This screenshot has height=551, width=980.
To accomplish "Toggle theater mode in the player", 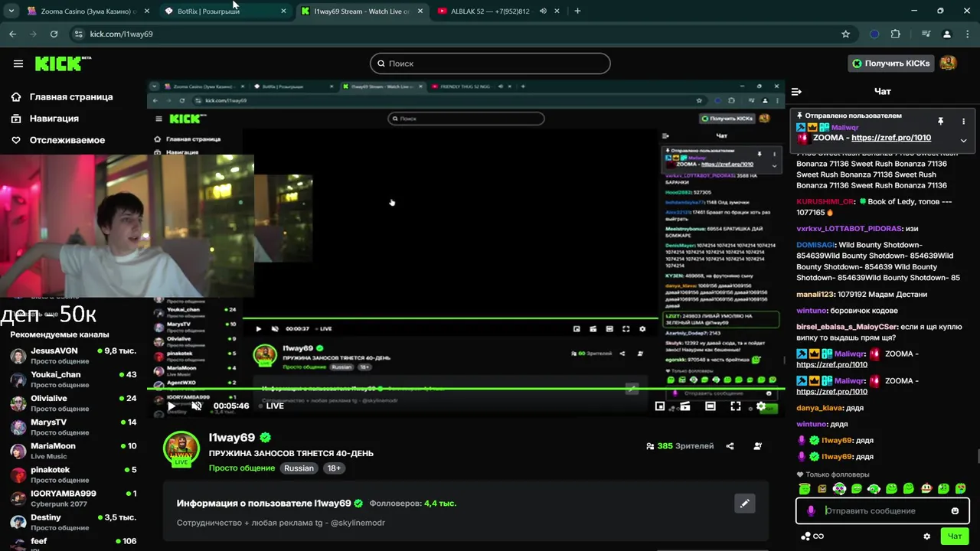I will pos(710,406).
